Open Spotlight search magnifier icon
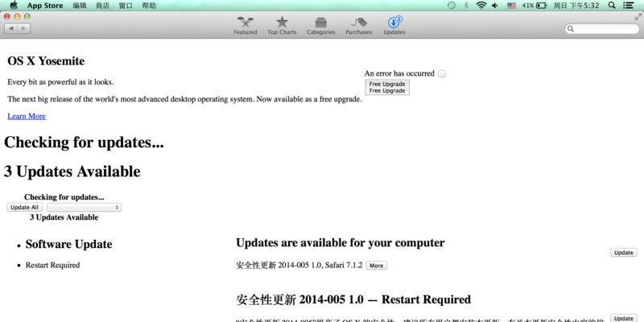The image size is (644, 322). 612,6
